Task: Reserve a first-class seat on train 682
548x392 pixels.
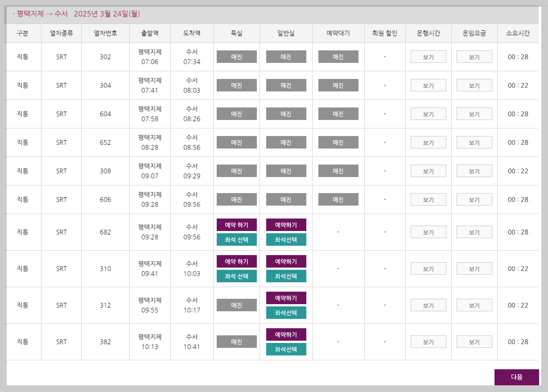Action: (236, 224)
